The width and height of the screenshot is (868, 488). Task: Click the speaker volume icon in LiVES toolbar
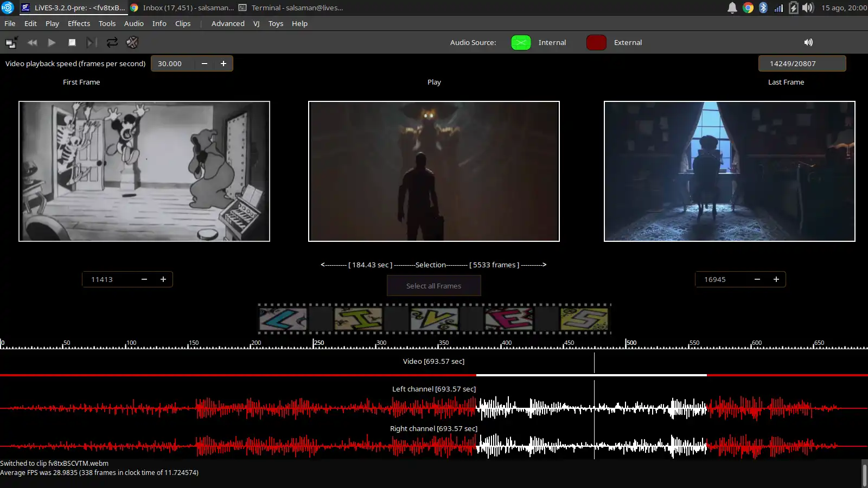coord(808,42)
